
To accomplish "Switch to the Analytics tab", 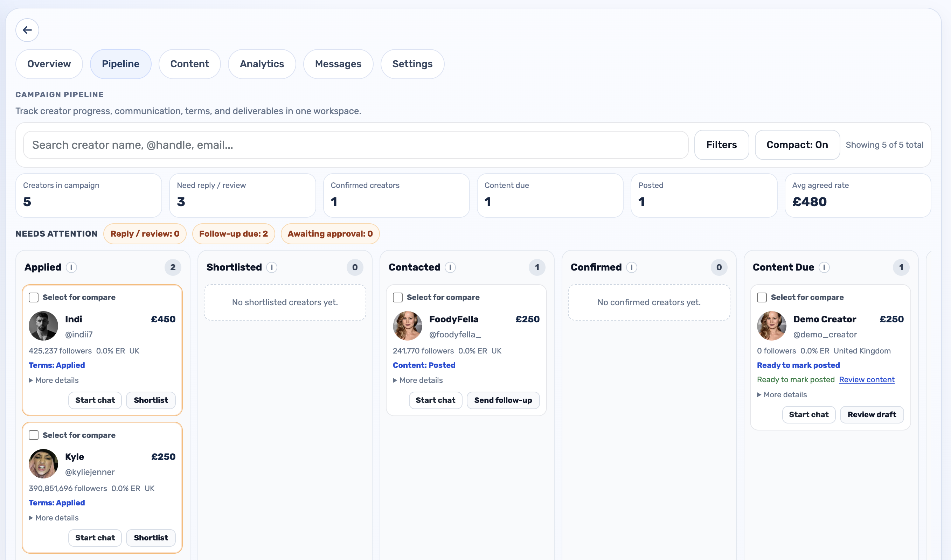I will pyautogui.click(x=262, y=64).
